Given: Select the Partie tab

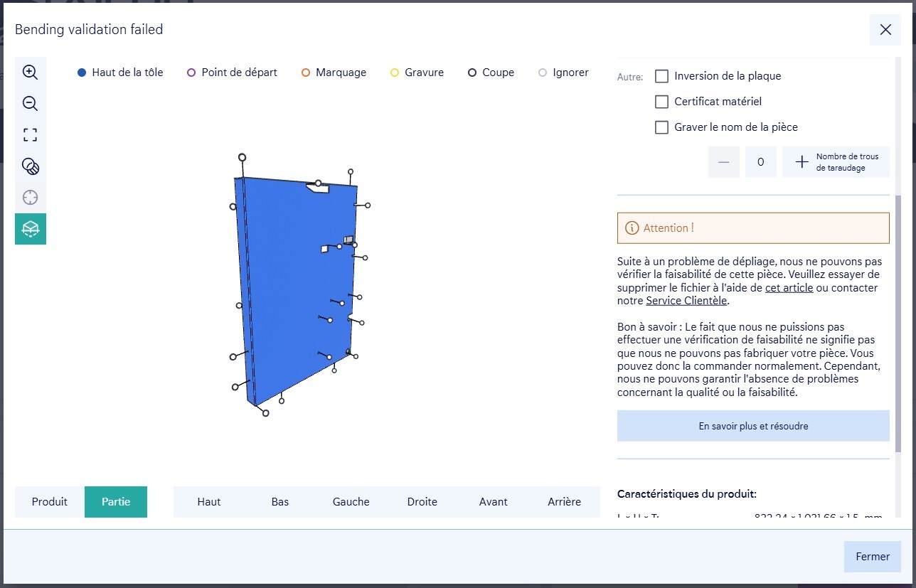Looking at the screenshot, I should (x=116, y=502).
